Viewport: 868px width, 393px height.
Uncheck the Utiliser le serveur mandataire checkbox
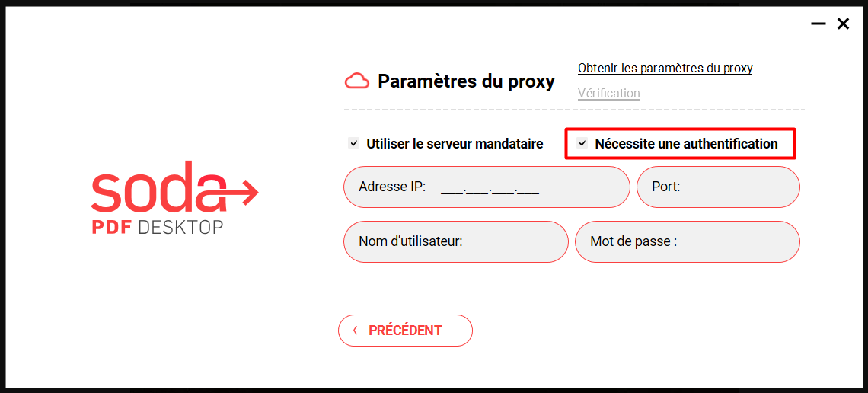(x=353, y=143)
